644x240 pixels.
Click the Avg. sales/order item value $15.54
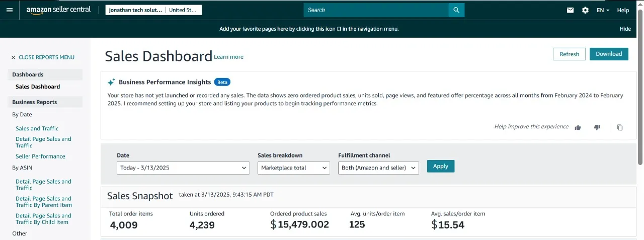tap(448, 225)
